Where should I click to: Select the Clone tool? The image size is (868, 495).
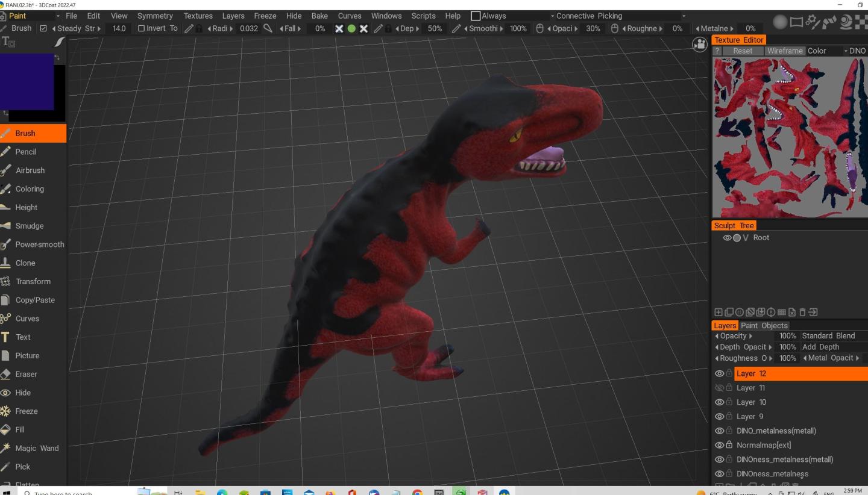(33, 263)
